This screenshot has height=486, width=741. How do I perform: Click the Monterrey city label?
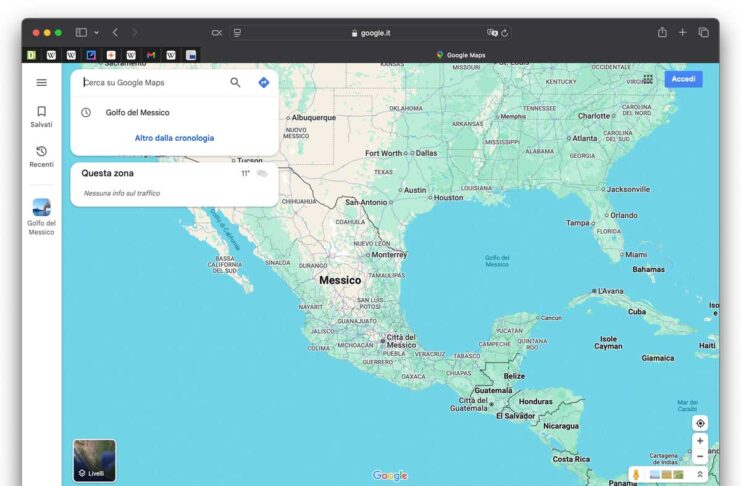389,254
